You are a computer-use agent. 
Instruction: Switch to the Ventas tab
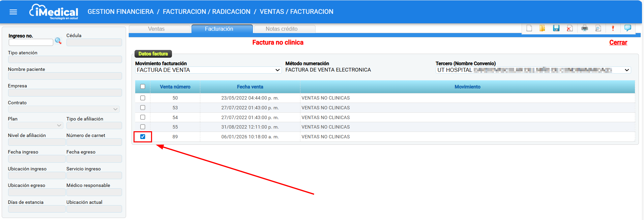coord(159,29)
